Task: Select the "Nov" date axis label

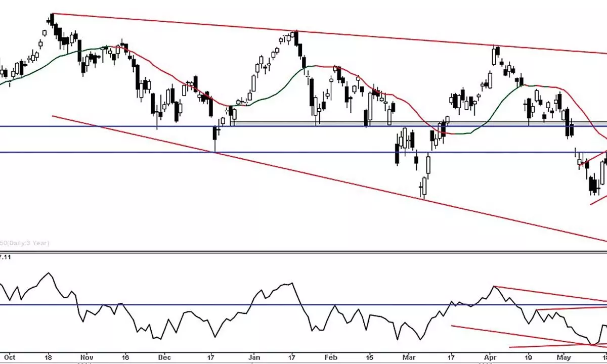Action: pyautogui.click(x=87, y=357)
